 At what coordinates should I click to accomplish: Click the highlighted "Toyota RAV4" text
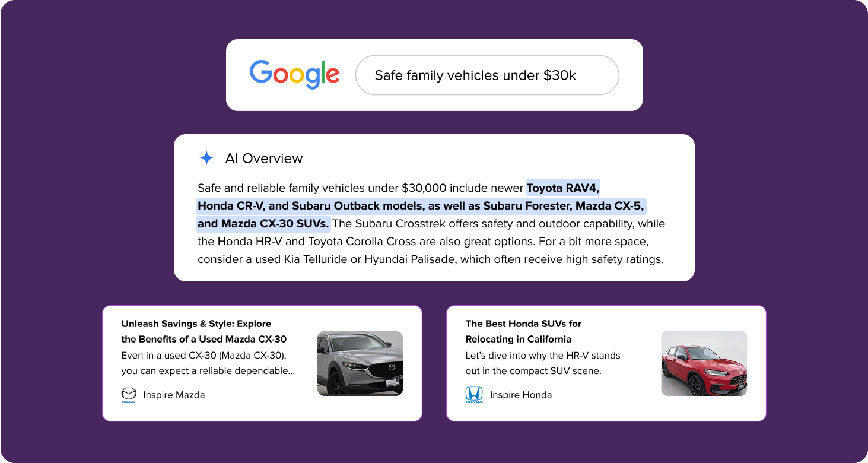click(x=563, y=188)
